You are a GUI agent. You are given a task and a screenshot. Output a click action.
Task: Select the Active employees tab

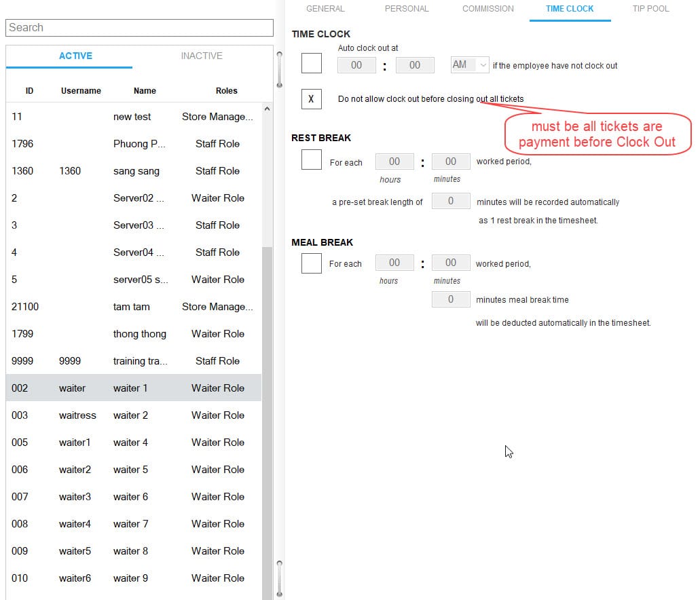[x=75, y=56]
